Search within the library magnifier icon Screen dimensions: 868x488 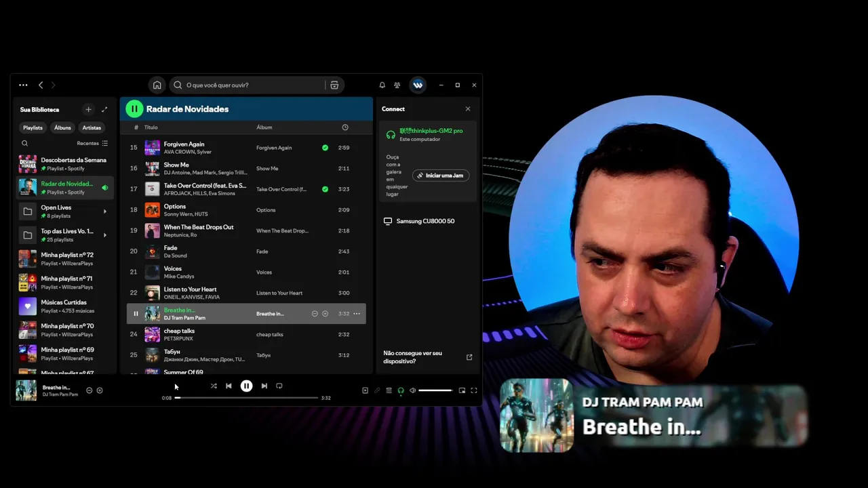tap(24, 143)
